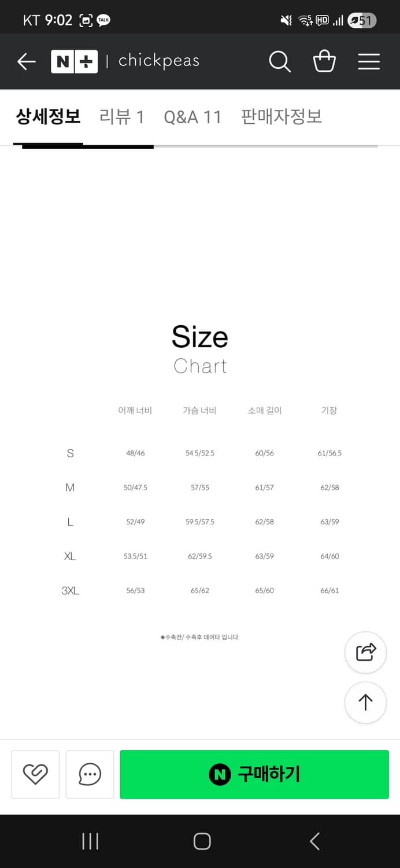
Task: Tap the back arrow in header
Action: pos(27,61)
